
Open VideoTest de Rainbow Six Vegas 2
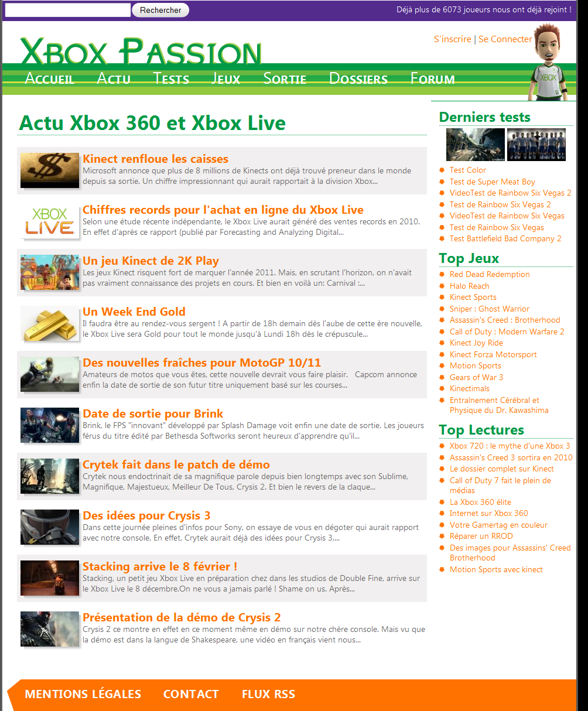pos(510,193)
